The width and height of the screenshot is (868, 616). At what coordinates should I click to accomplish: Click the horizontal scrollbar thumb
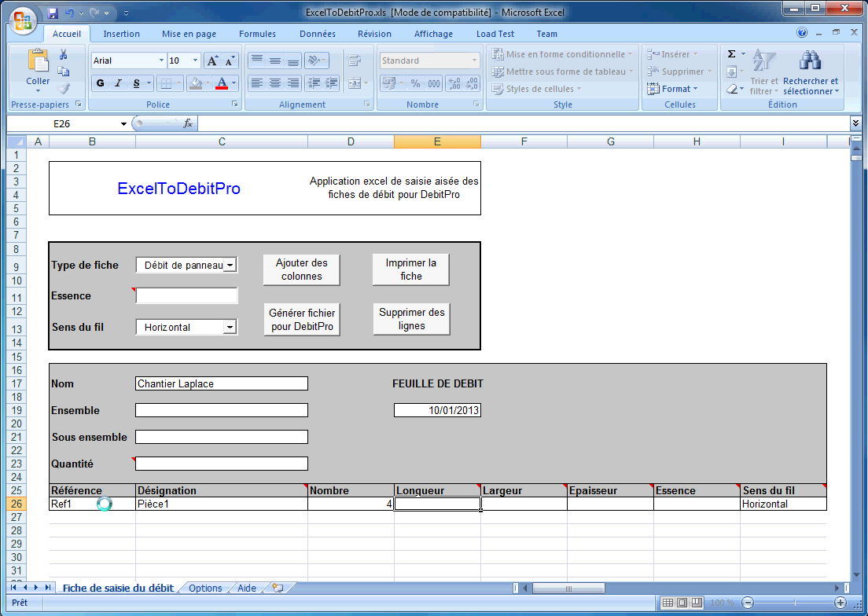coord(568,588)
